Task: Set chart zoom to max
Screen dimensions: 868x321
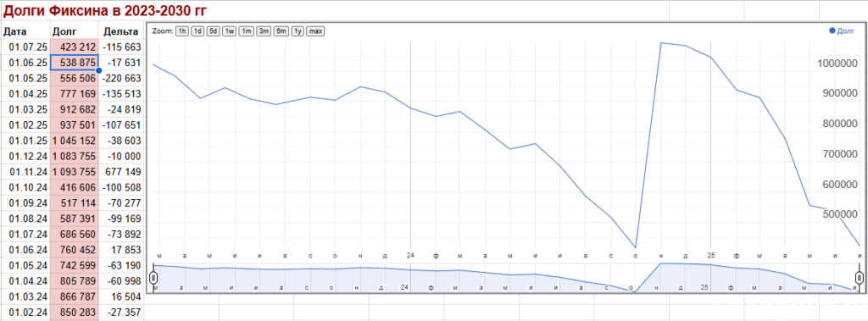Action: [315, 31]
